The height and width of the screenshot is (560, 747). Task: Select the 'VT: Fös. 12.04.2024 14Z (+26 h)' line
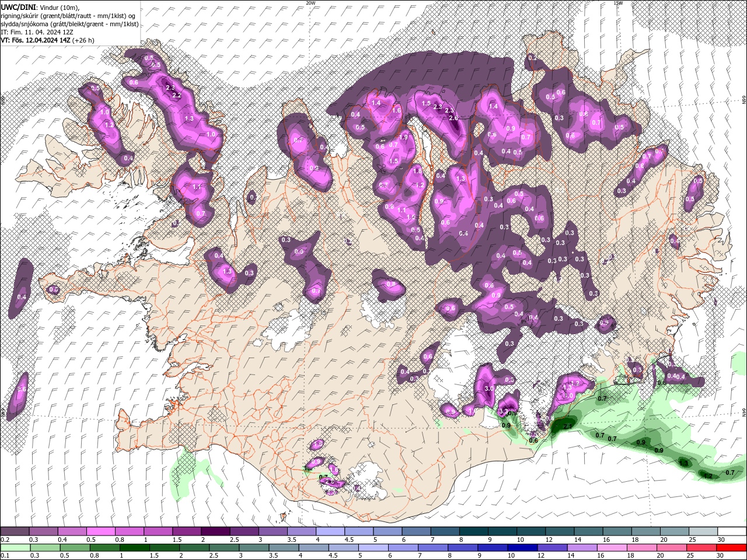coord(47,40)
